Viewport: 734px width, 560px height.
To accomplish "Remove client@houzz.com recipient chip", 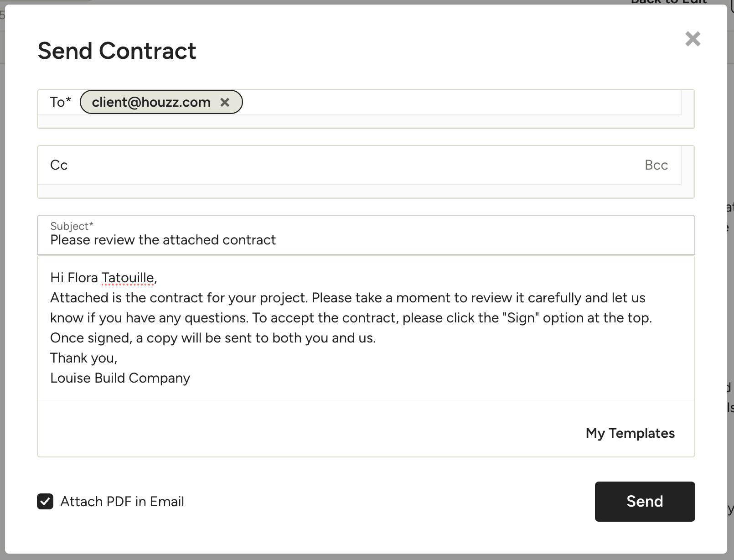I will click(x=225, y=102).
